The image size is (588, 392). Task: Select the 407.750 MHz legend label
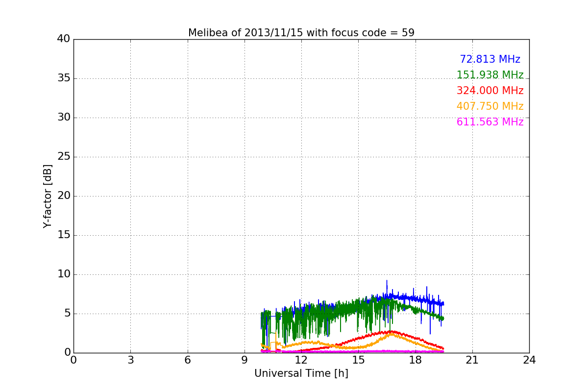coord(490,106)
